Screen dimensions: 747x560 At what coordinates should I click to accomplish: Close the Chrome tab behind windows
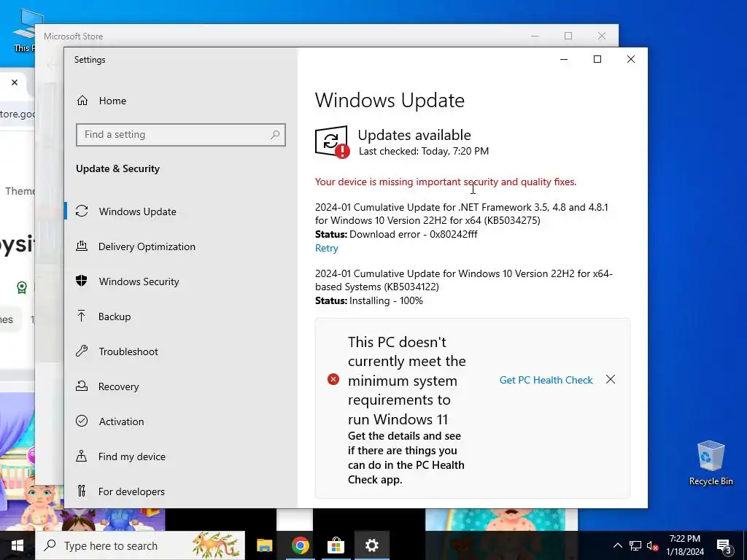coord(15,82)
